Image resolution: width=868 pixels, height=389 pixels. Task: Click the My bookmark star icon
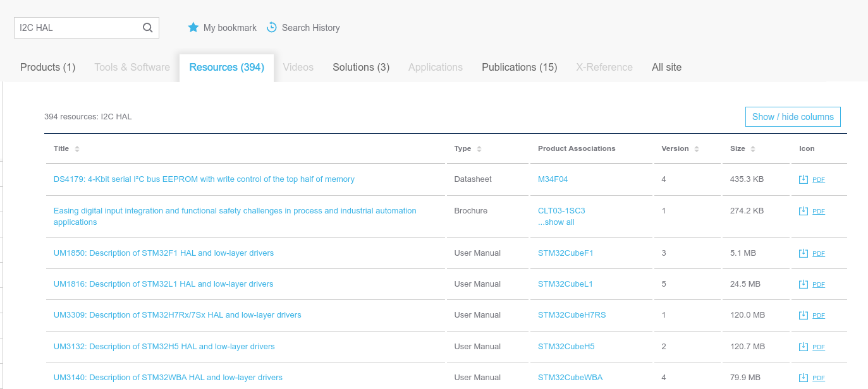[x=193, y=28]
